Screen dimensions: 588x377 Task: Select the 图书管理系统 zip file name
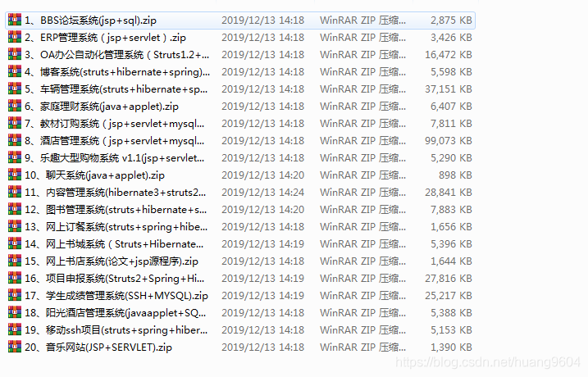point(116,210)
